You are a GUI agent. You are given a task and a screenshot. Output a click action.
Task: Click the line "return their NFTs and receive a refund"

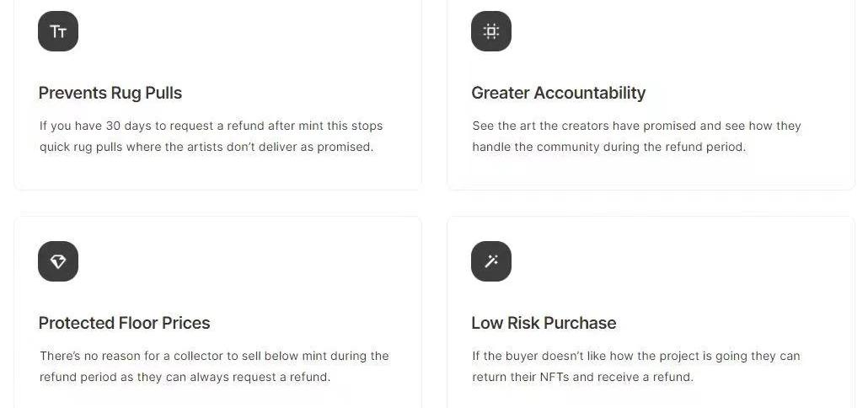582,377
